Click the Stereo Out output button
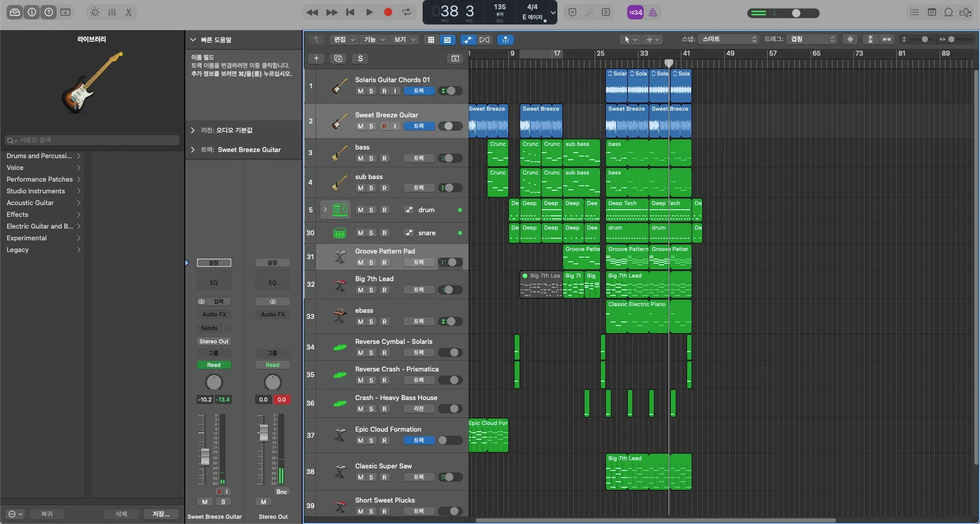This screenshot has height=524, width=980. pyautogui.click(x=214, y=341)
